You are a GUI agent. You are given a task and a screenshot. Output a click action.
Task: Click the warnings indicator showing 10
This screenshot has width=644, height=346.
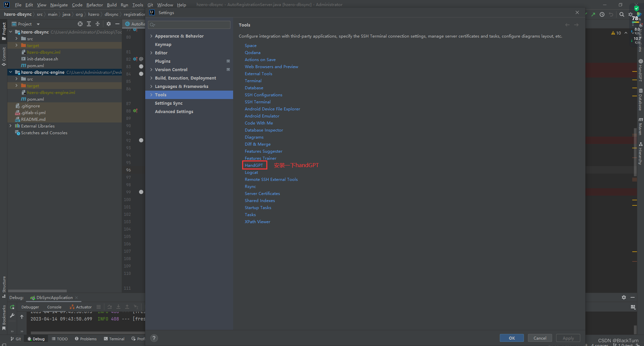tap(616, 33)
